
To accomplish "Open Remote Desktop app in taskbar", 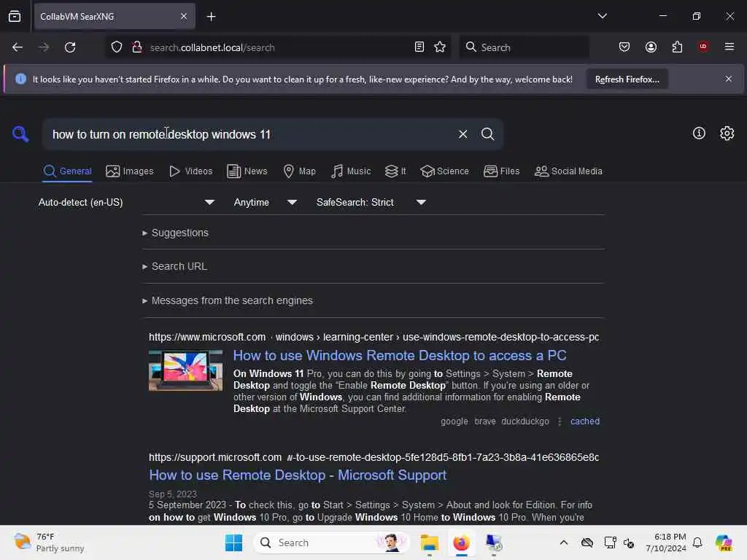I will [x=494, y=542].
